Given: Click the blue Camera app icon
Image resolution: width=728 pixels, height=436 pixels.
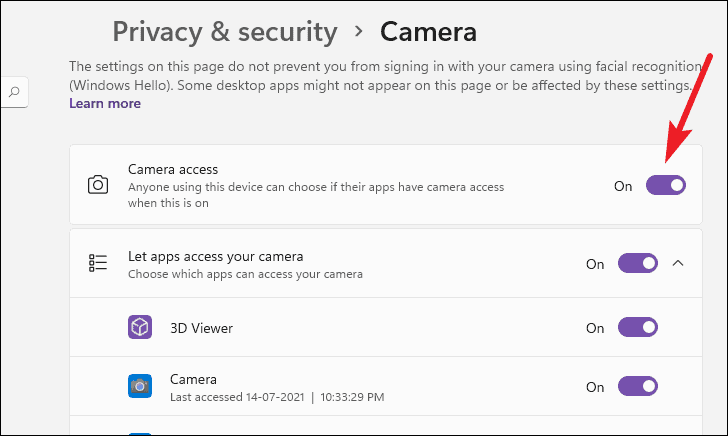Looking at the screenshot, I should coord(139,386).
